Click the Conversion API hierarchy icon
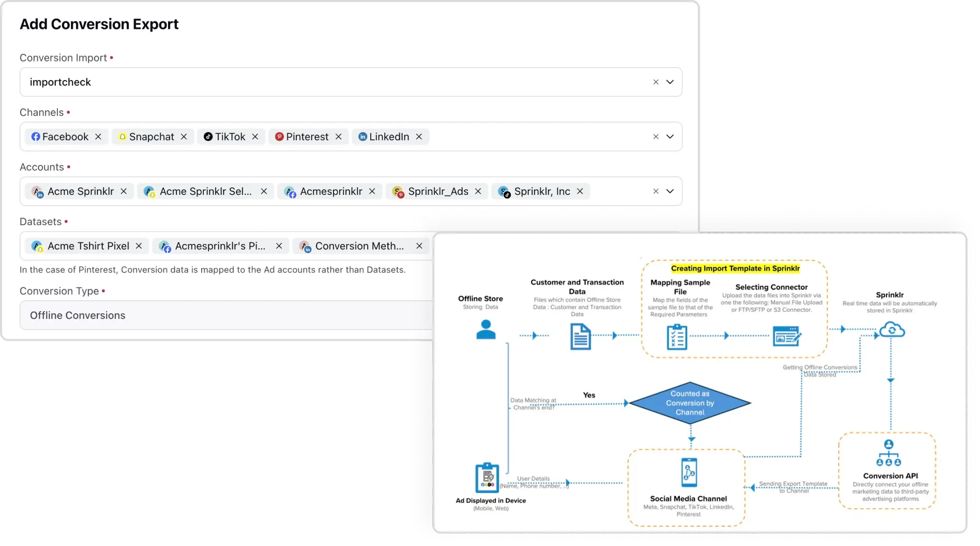The width and height of the screenshot is (980, 546). [888, 453]
